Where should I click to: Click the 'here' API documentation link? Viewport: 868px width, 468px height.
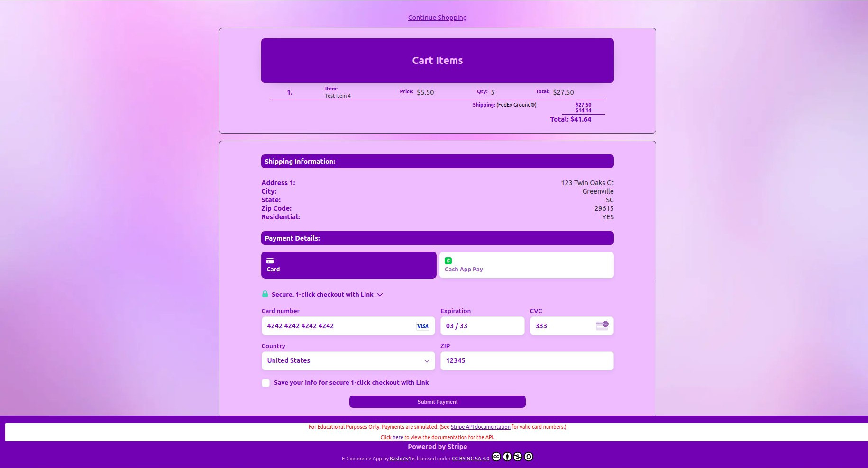tap(398, 437)
